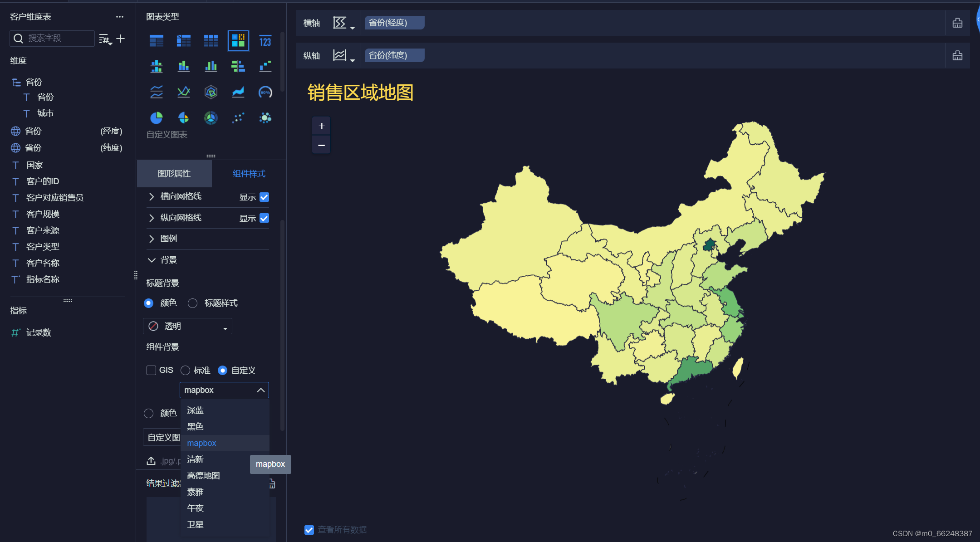Select the detail table chart type

tap(211, 41)
